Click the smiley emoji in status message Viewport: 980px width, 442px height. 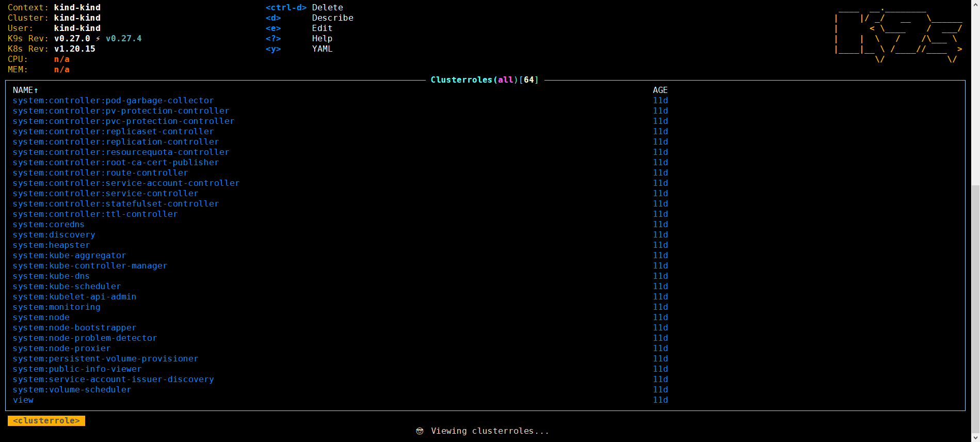[420, 431]
